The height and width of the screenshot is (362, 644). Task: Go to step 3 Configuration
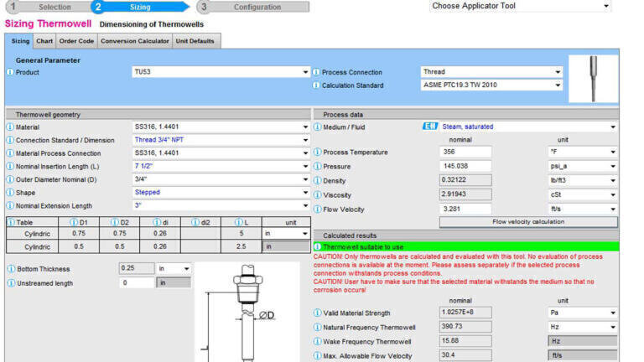click(x=253, y=7)
